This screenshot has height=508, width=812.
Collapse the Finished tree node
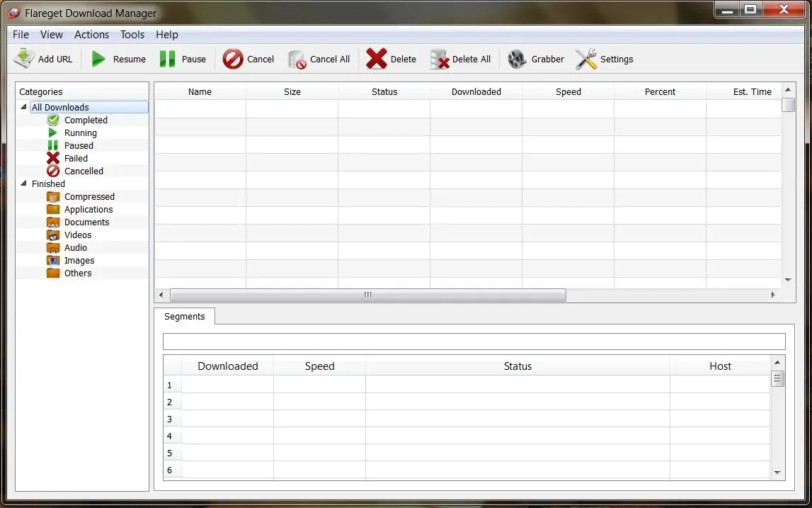(24, 184)
